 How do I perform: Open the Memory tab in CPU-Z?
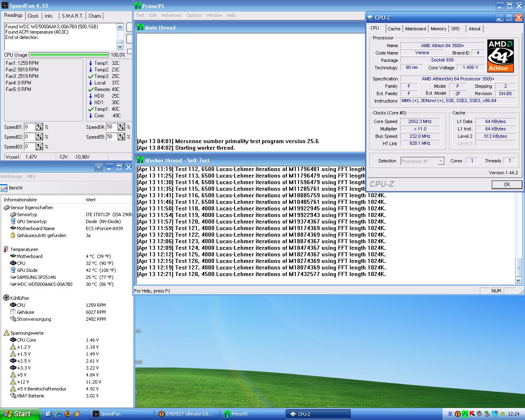438,29
